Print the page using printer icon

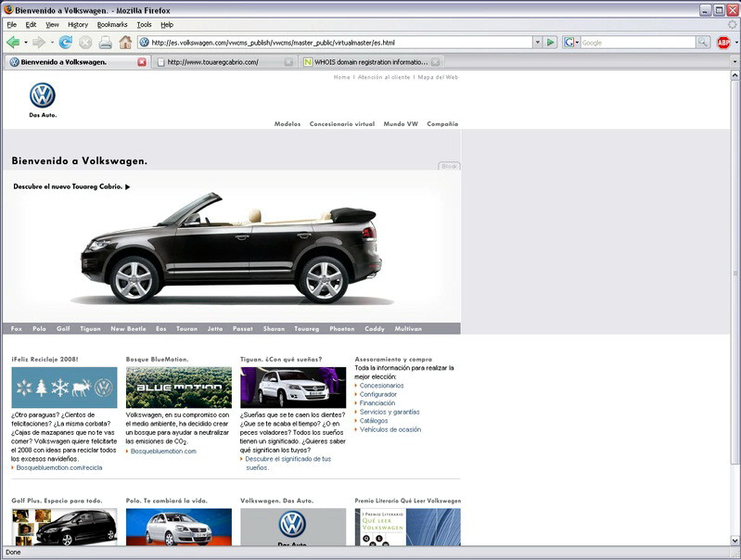106,43
